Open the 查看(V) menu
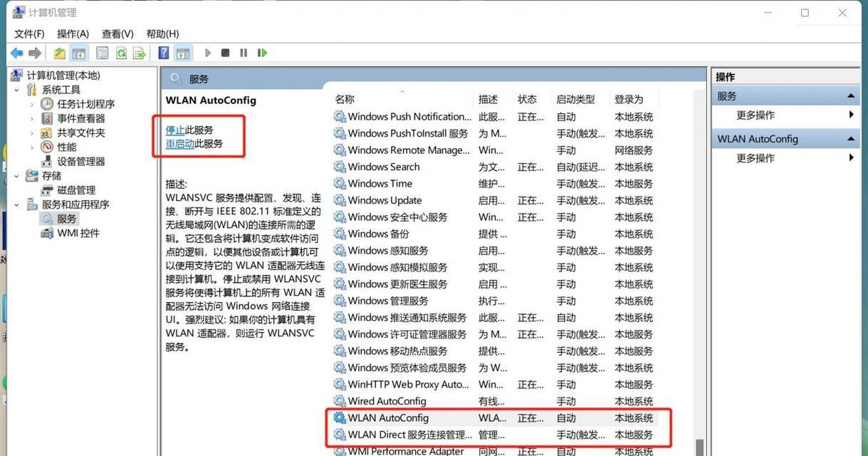The height and width of the screenshot is (456, 868). coord(117,33)
